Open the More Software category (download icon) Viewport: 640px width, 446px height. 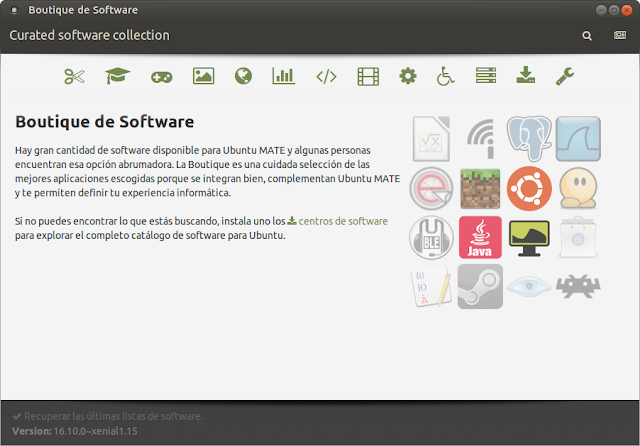(526, 75)
